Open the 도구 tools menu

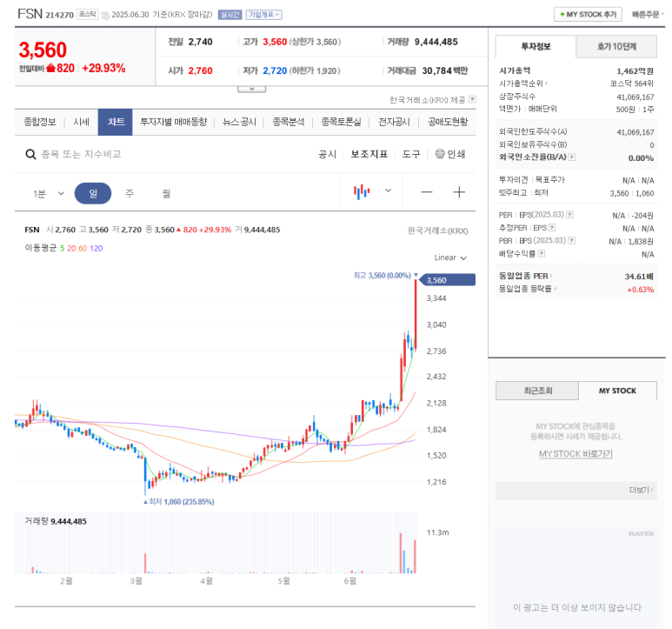pyautogui.click(x=411, y=154)
